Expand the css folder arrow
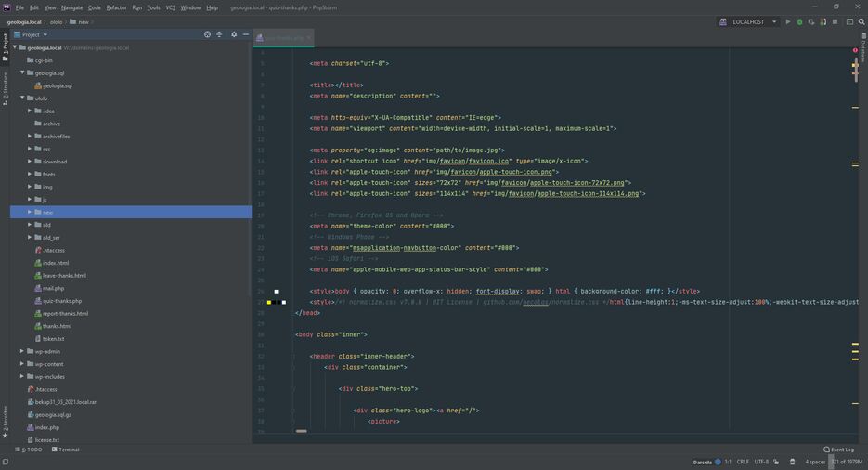The width and height of the screenshot is (868, 470). coord(30,149)
